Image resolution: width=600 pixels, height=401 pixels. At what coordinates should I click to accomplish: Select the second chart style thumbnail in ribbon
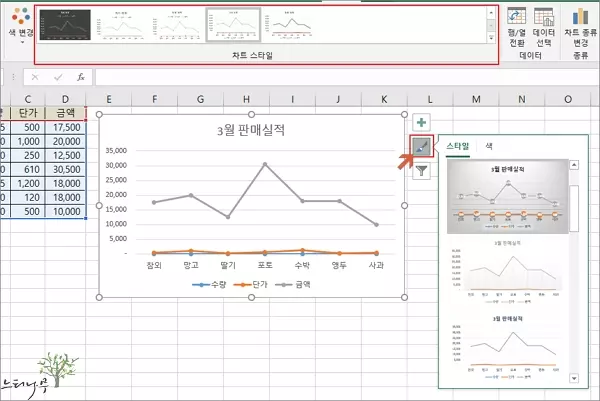pos(120,24)
